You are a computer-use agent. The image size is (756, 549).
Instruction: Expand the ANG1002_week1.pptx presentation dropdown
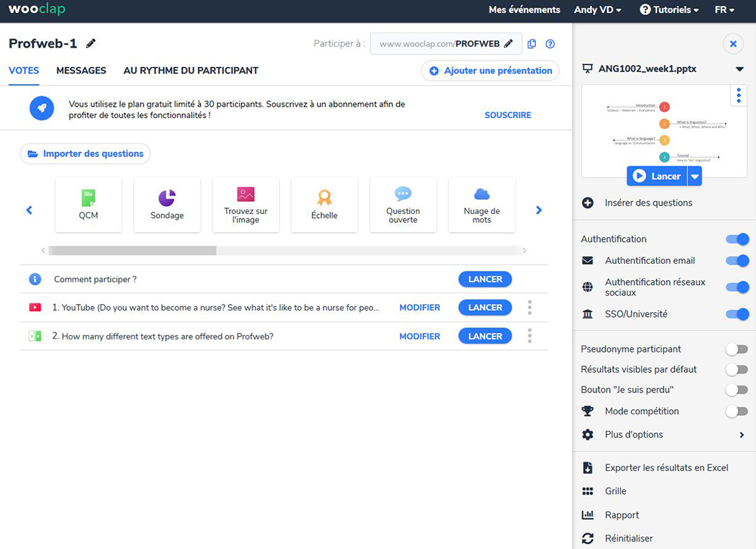(x=739, y=69)
